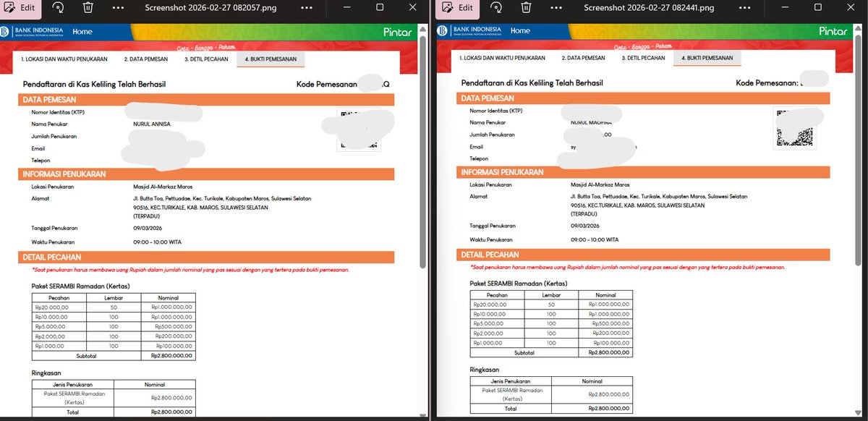Screen dimensions: 868x421
Task: Select tab 4. Bukti Pemesanan in the right window
Action: point(708,58)
